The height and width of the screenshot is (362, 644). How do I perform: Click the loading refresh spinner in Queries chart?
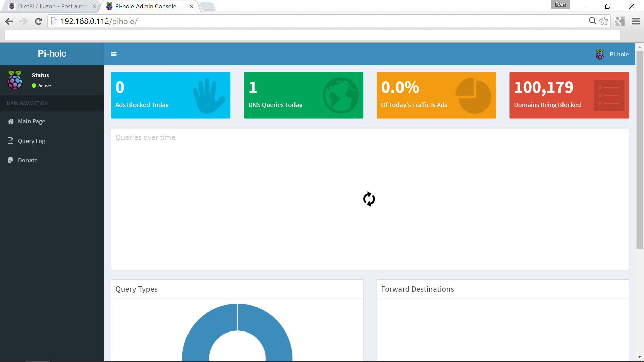[369, 199]
